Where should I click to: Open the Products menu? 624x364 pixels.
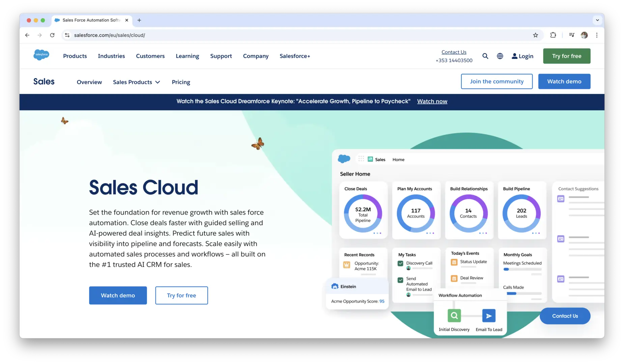pyautogui.click(x=75, y=56)
